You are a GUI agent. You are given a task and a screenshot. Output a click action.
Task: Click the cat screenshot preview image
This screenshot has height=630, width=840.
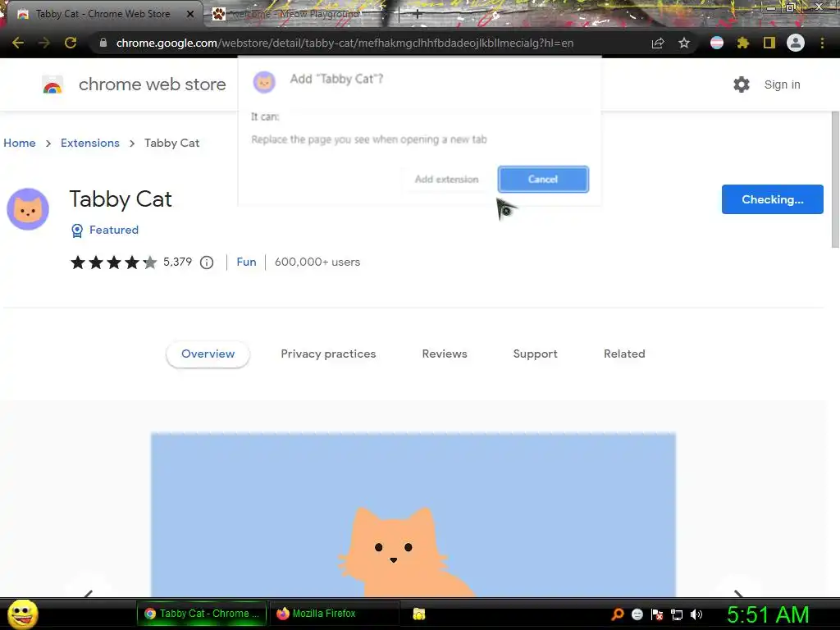(413, 514)
